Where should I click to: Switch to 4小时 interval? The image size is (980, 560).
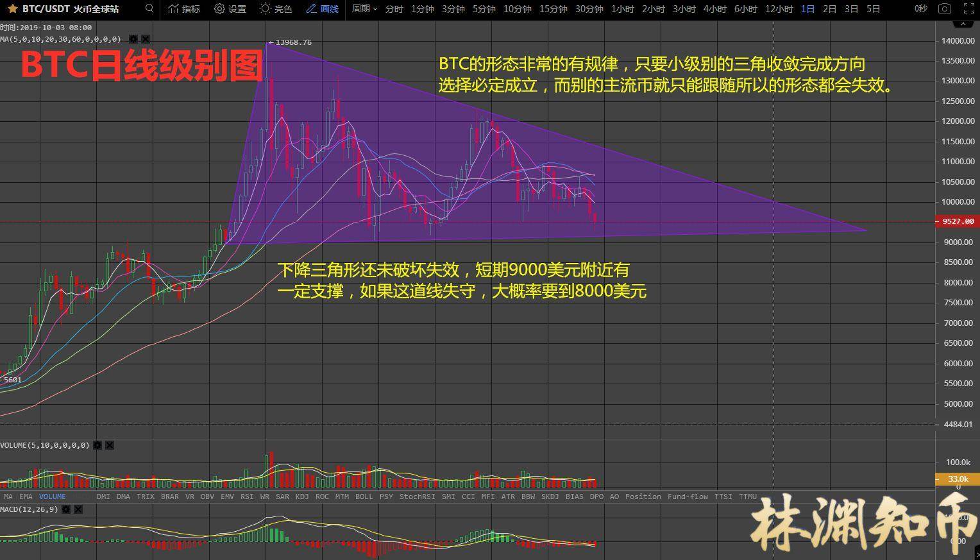[714, 9]
